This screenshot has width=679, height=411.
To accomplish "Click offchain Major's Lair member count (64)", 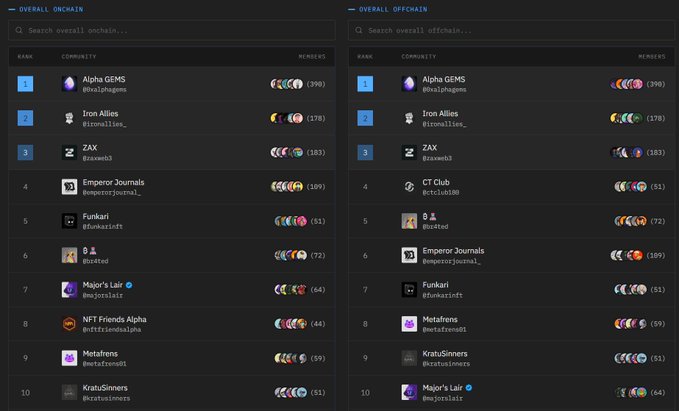I will pos(658,392).
